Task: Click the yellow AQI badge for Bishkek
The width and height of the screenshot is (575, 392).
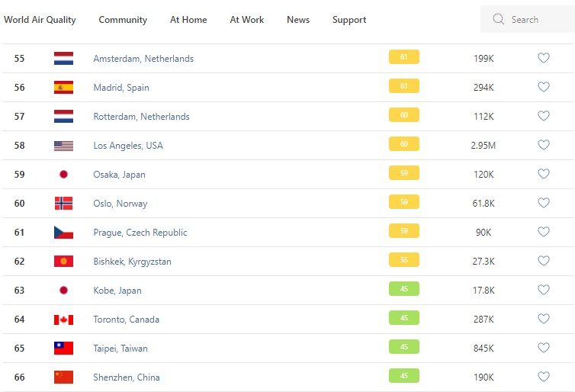Action: (x=404, y=259)
